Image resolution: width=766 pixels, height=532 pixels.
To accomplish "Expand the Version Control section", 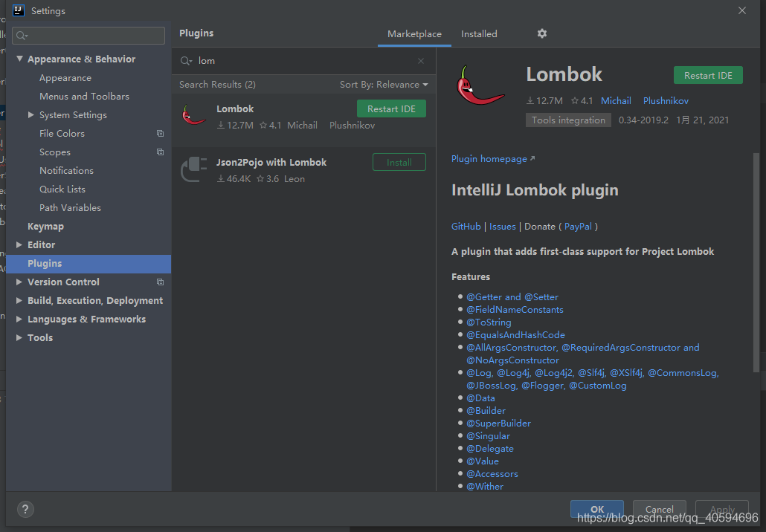I will 19,282.
